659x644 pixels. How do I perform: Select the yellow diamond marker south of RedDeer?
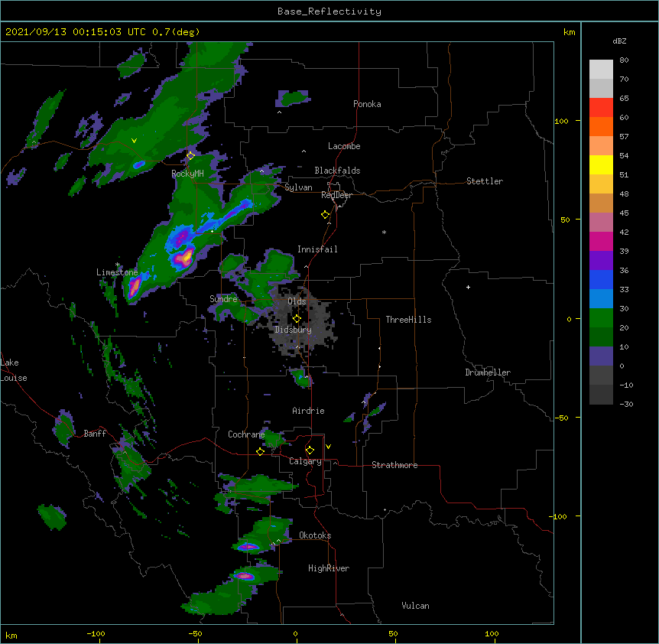pos(326,215)
